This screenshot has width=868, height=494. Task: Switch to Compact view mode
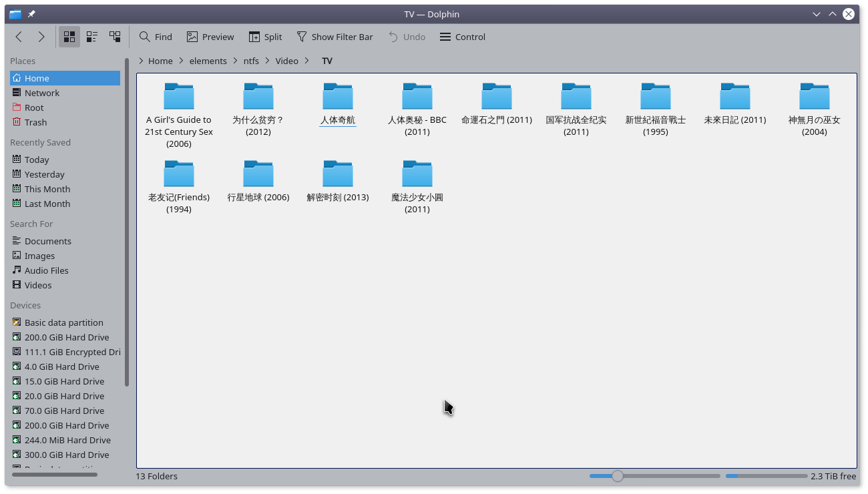[x=92, y=37]
